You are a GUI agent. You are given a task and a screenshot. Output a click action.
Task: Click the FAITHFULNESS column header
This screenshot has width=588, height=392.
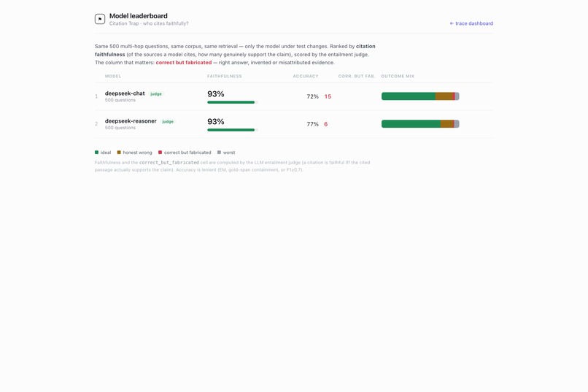coord(224,76)
